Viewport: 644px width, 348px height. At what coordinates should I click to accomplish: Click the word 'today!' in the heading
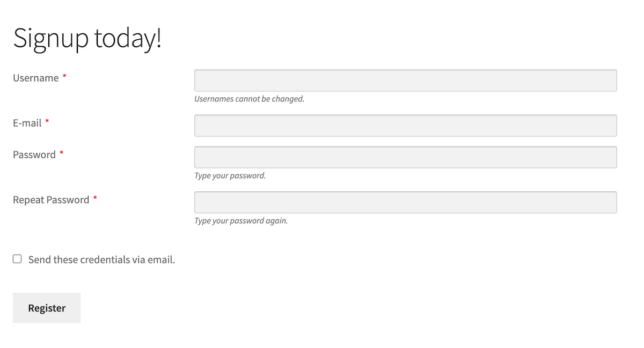click(128, 39)
